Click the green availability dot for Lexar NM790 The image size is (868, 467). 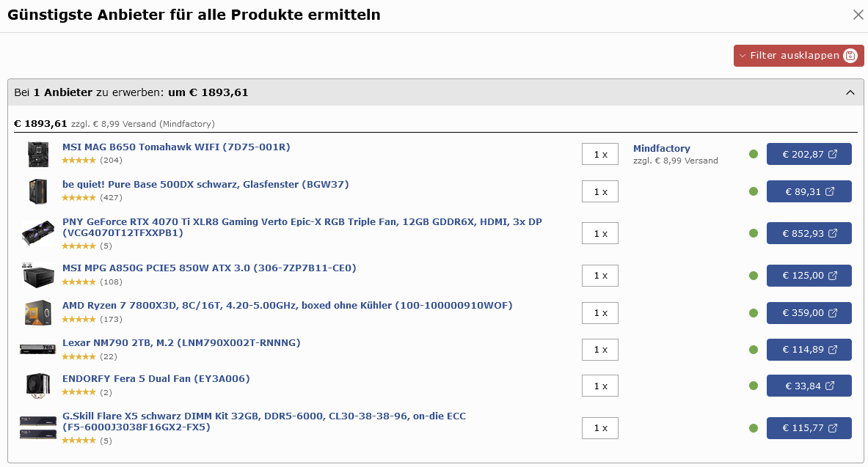click(754, 350)
